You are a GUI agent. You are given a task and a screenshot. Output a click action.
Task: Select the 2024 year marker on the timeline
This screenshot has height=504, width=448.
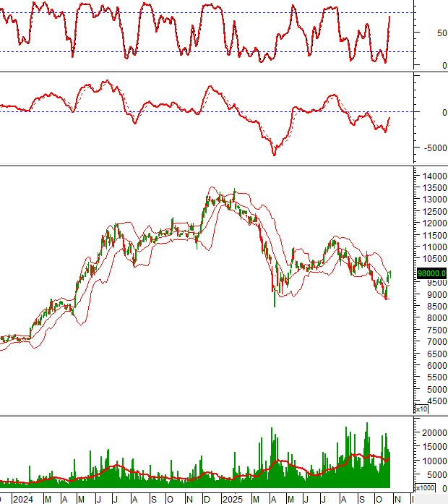tap(22, 499)
